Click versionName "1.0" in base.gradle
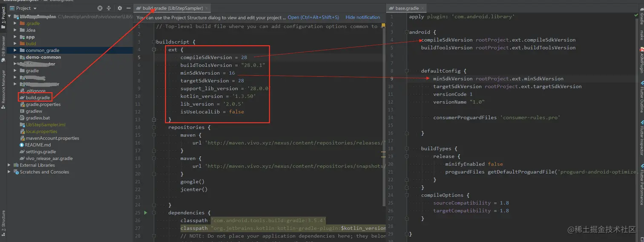Image resolution: width=644 pixels, height=242 pixels. tap(459, 102)
